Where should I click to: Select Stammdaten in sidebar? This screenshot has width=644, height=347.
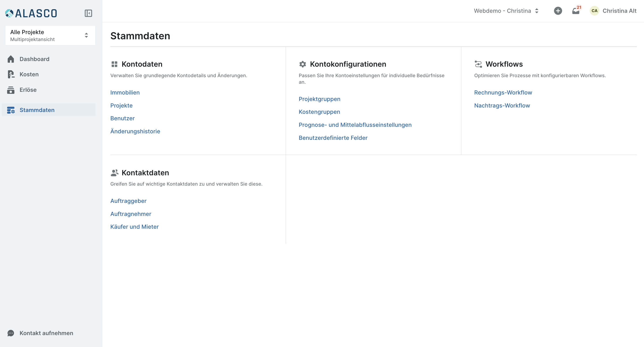[x=49, y=110]
